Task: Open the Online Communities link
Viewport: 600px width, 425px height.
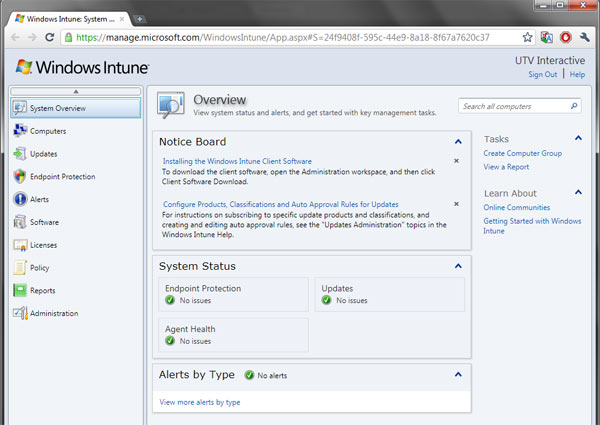Action: [x=517, y=207]
